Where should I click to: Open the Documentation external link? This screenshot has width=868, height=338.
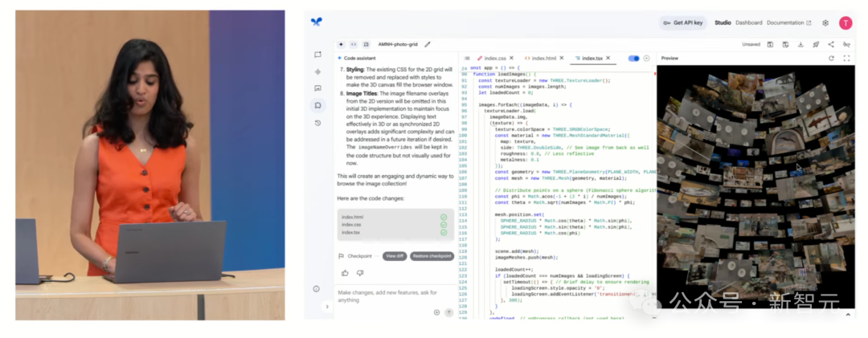(789, 22)
